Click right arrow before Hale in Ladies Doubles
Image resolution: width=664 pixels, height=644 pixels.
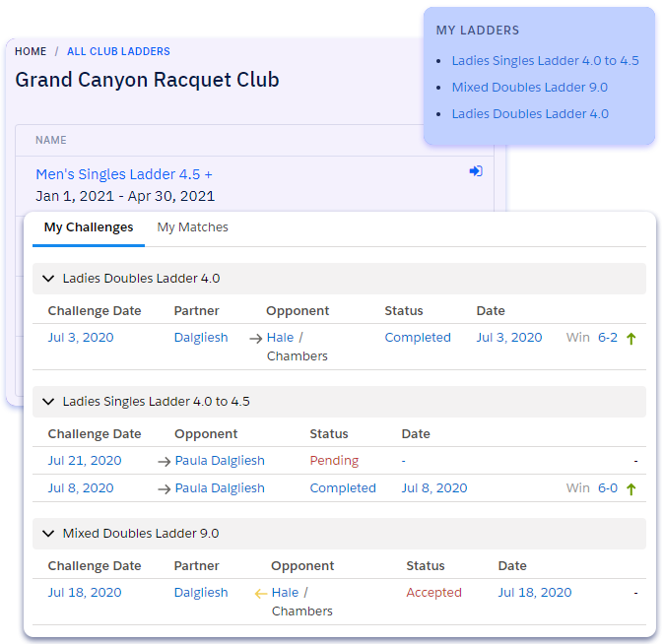coord(255,338)
